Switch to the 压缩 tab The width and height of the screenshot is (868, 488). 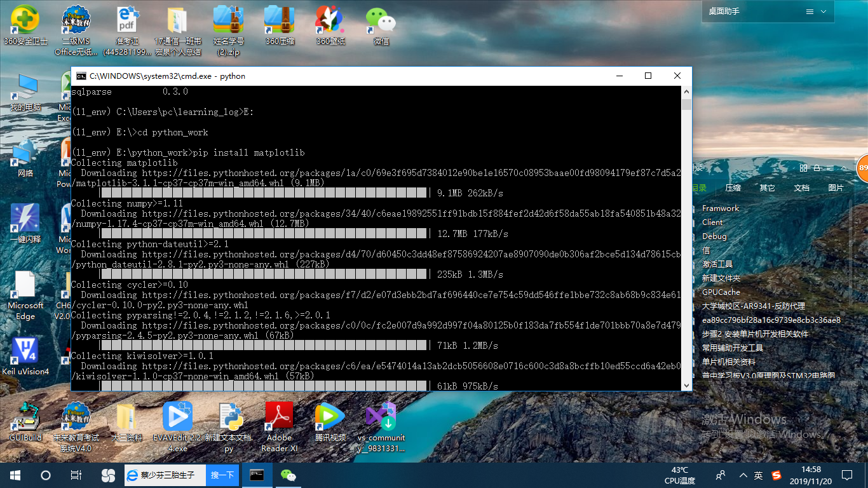pyautogui.click(x=733, y=188)
